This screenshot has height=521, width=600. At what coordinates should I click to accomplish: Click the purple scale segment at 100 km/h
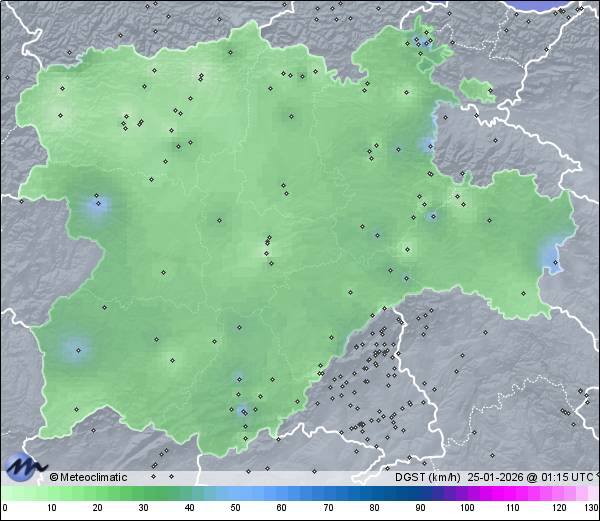tap(466, 493)
